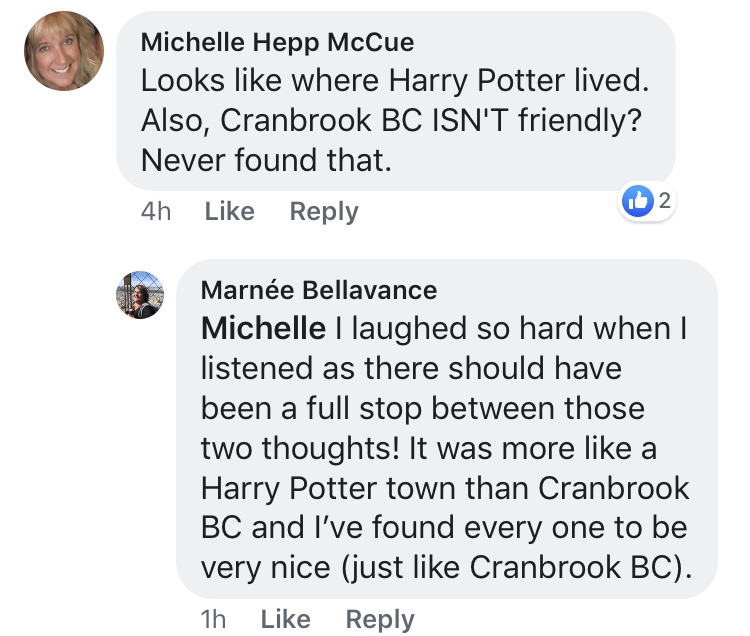
Task: Click the '(just like Cranbrook BC)' line
Action: (445, 567)
